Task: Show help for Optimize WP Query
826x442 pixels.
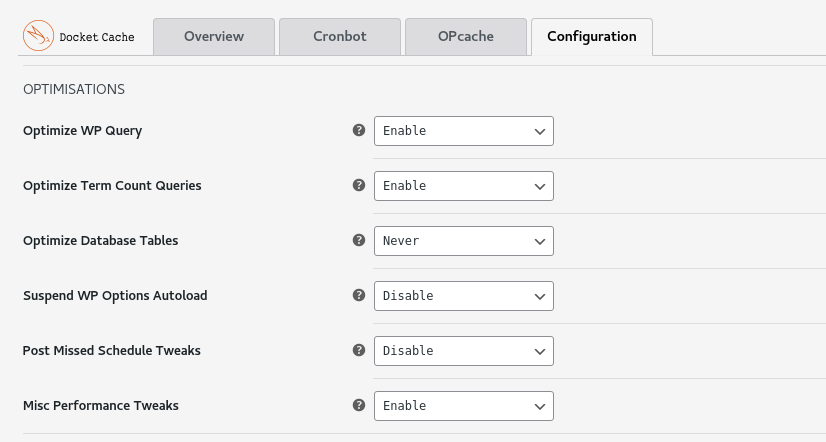Action: (x=359, y=130)
